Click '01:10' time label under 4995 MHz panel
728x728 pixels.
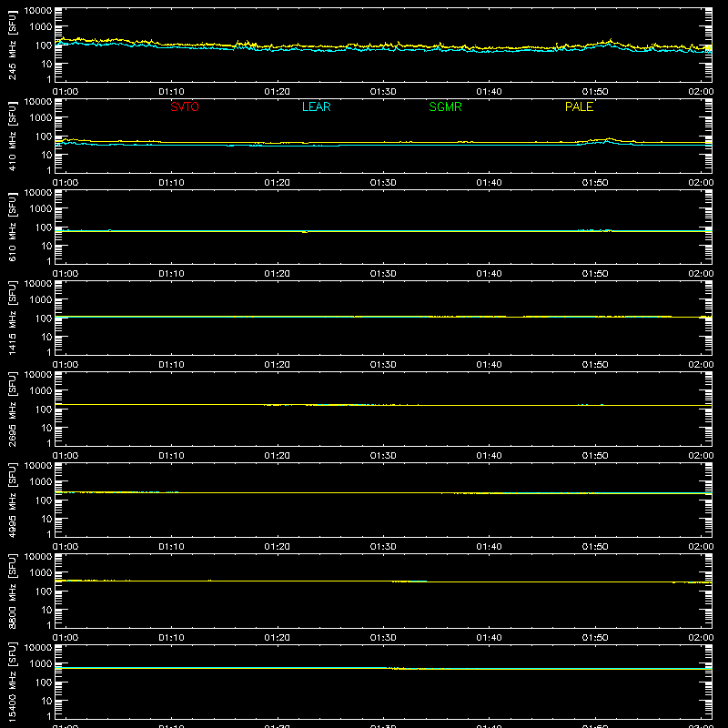pyautogui.click(x=171, y=547)
